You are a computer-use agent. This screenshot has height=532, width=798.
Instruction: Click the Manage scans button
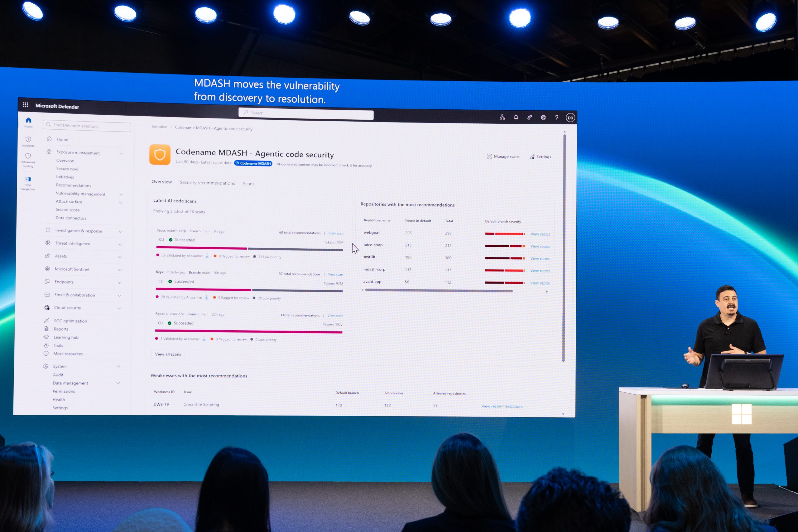point(503,156)
